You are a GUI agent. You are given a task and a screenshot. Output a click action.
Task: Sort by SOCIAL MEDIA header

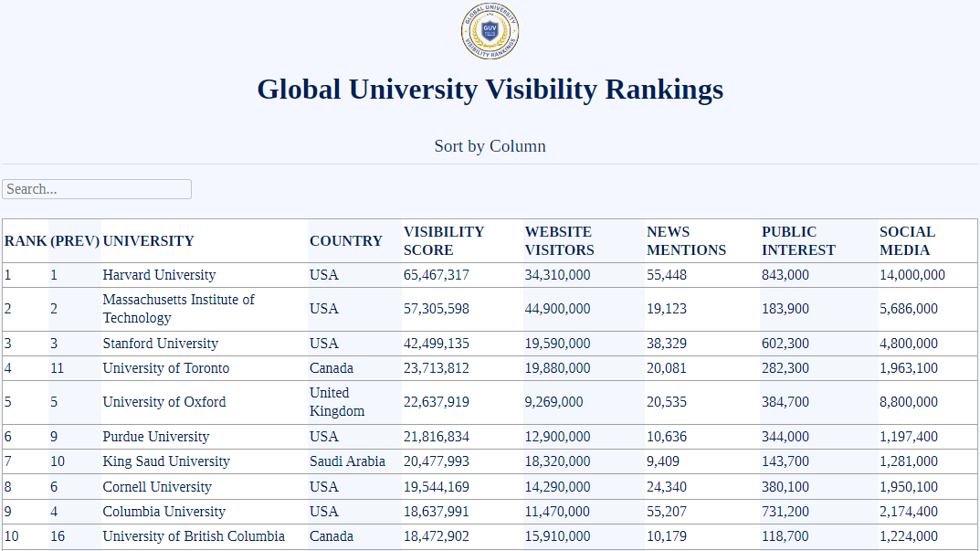[907, 241]
